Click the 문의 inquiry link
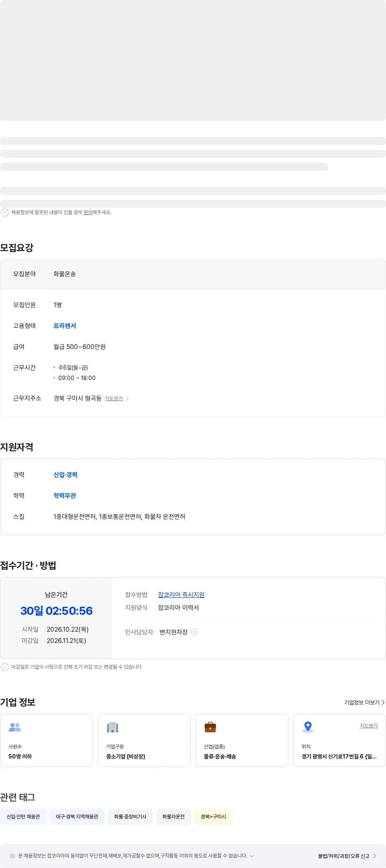Screen dimensions: 386x868 (88, 212)
